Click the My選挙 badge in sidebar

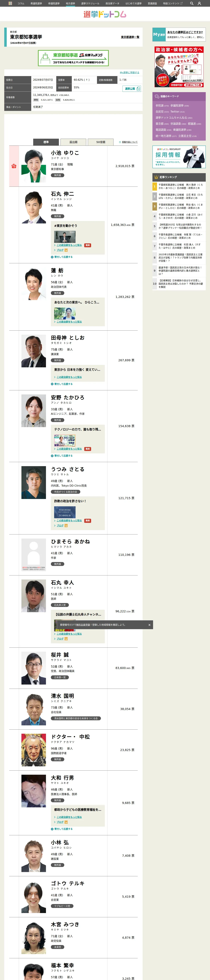click(x=159, y=34)
